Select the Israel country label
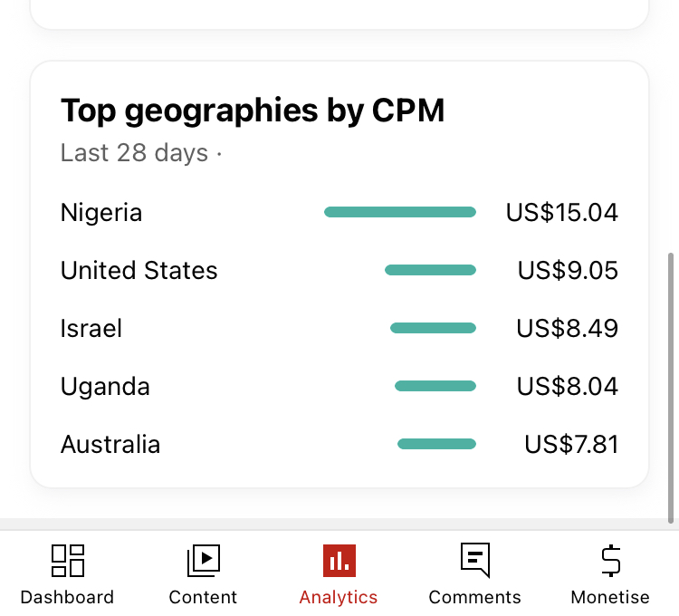Image resolution: width=679 pixels, height=616 pixels. coord(91,328)
